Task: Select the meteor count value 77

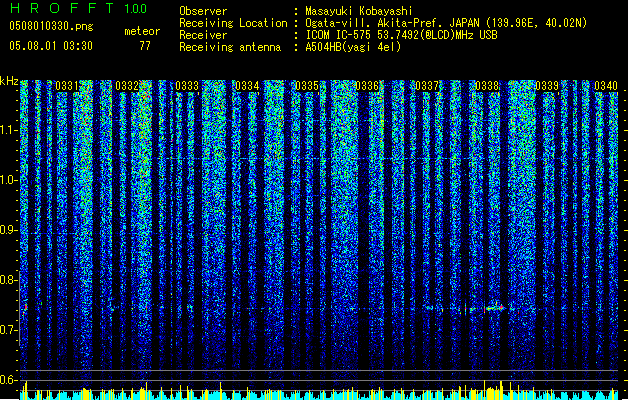Action: click(145, 46)
